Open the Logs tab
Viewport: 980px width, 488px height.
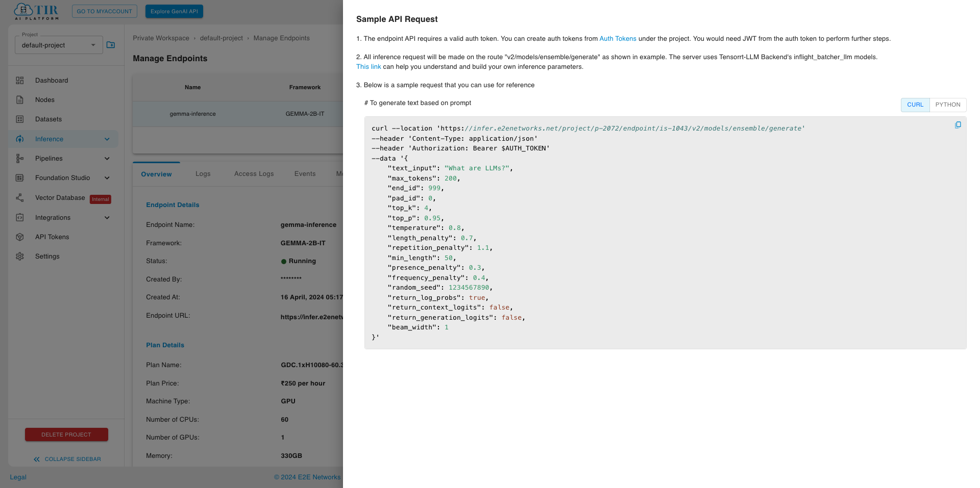203,174
